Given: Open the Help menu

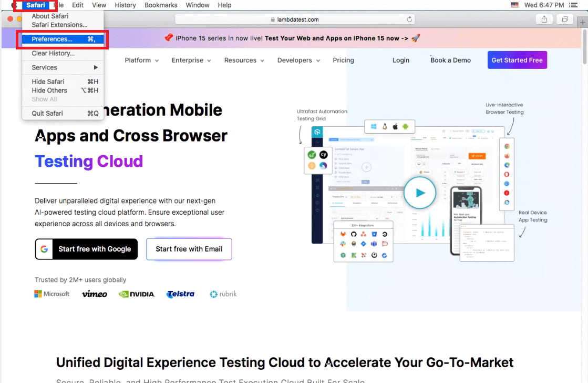Looking at the screenshot, I should [224, 5].
